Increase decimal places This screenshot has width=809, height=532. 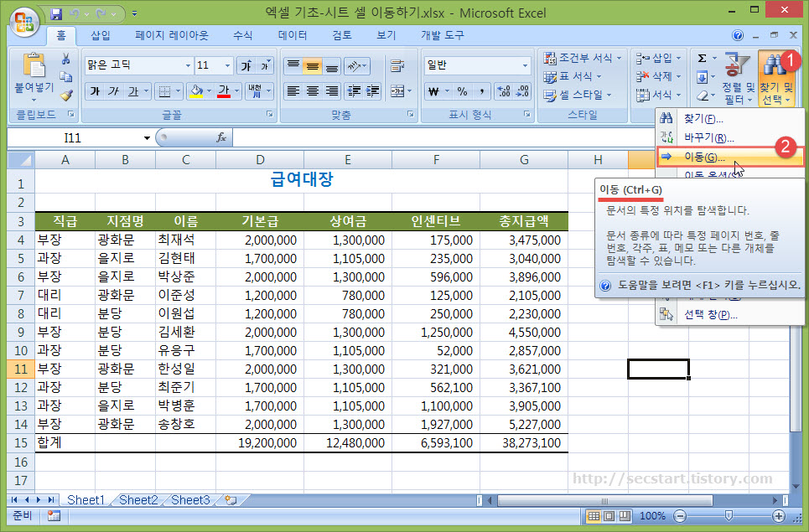pos(504,92)
